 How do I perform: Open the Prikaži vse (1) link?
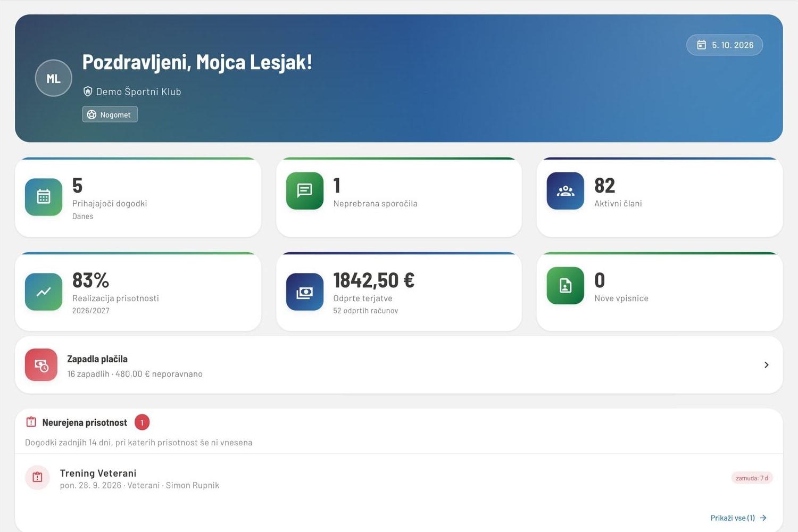pos(738,518)
